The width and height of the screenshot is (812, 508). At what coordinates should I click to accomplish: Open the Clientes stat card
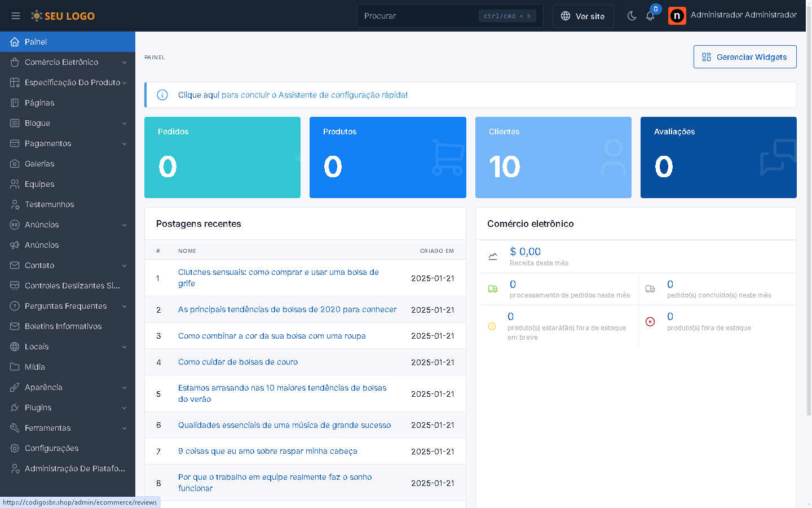pyautogui.click(x=553, y=157)
